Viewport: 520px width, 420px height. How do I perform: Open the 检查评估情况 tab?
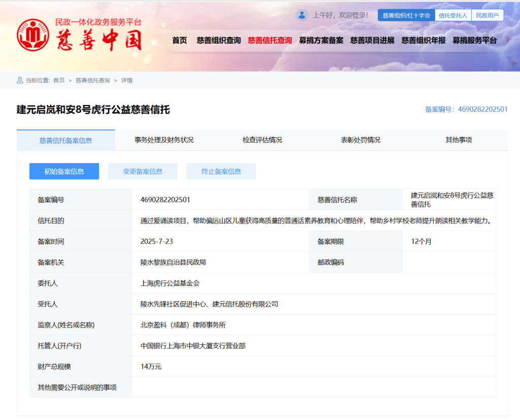[263, 140]
